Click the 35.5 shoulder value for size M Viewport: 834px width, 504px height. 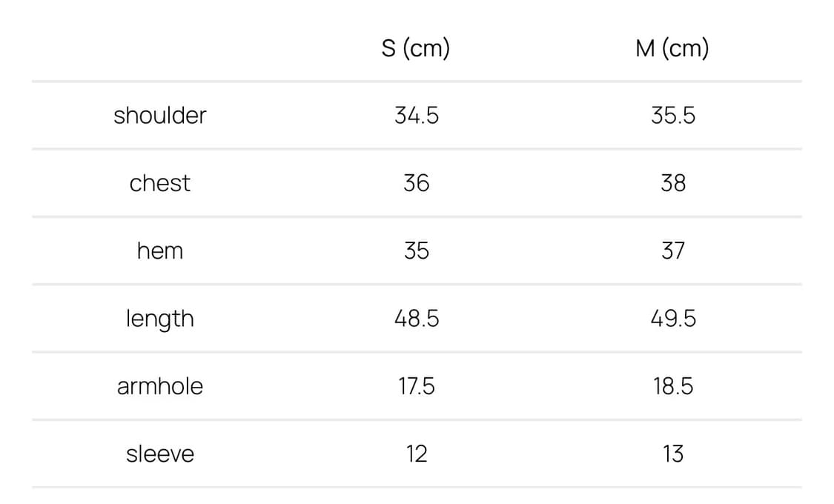(673, 116)
